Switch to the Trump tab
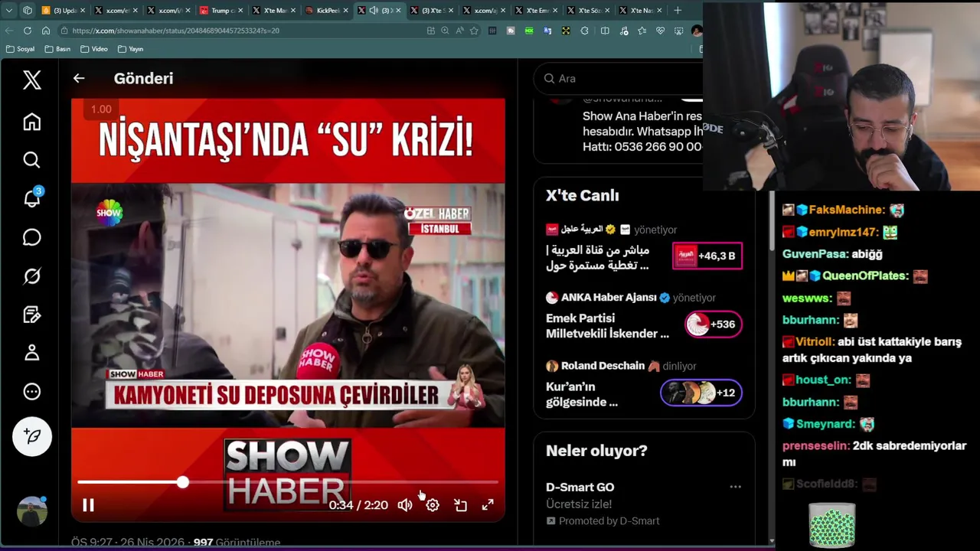 [220, 10]
